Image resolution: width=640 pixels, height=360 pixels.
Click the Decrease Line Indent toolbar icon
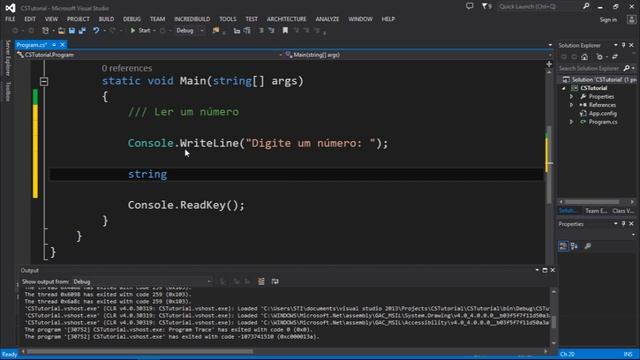237,31
